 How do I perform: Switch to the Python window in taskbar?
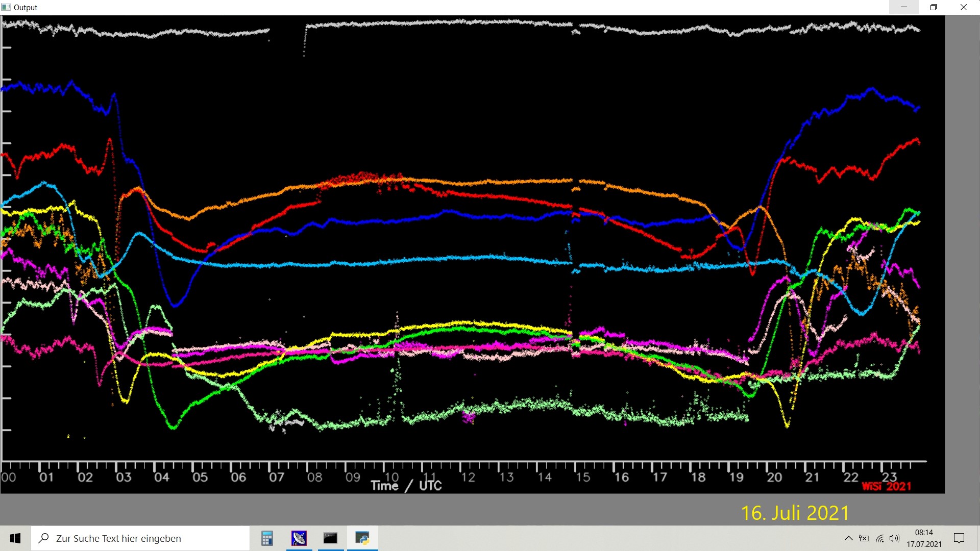(x=362, y=538)
